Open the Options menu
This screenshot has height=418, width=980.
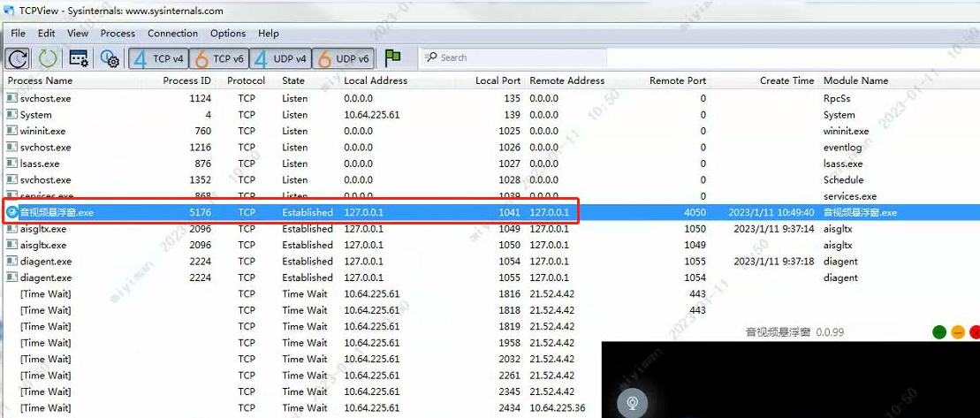(227, 33)
